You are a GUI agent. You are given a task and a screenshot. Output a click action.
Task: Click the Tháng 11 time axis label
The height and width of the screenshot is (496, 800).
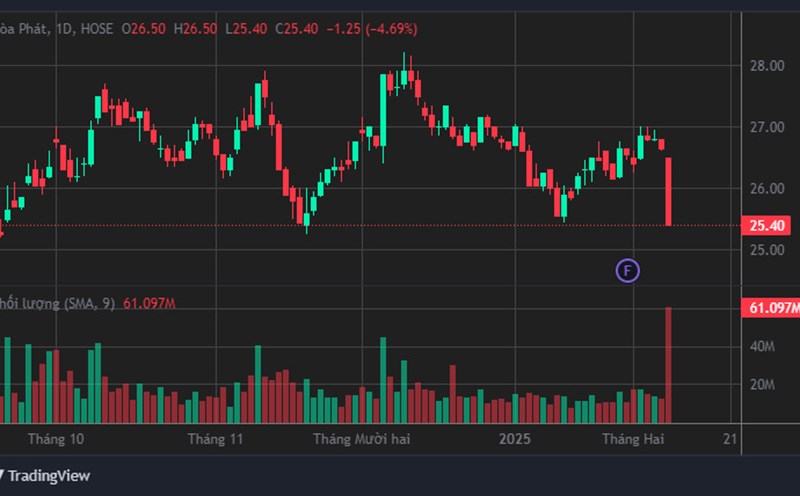pos(215,439)
